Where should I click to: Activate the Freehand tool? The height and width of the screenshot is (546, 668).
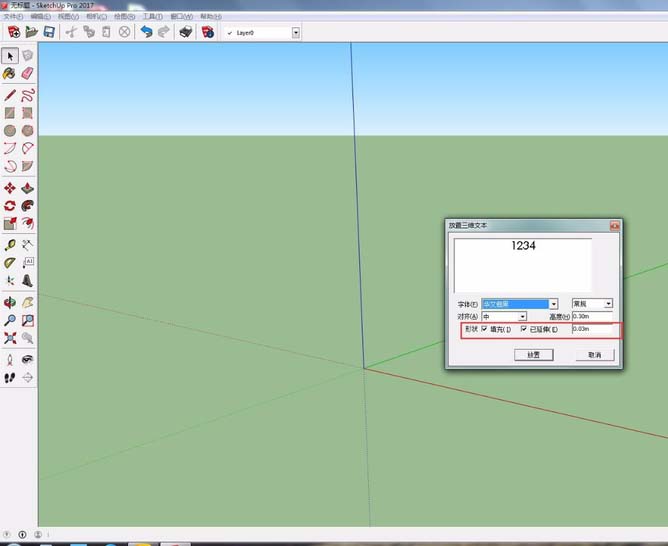click(27, 95)
